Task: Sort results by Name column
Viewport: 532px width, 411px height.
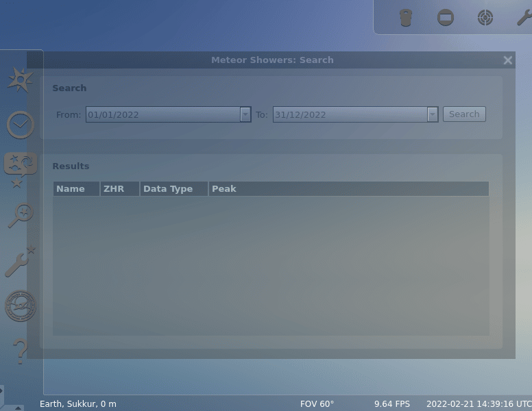Action: (x=76, y=189)
